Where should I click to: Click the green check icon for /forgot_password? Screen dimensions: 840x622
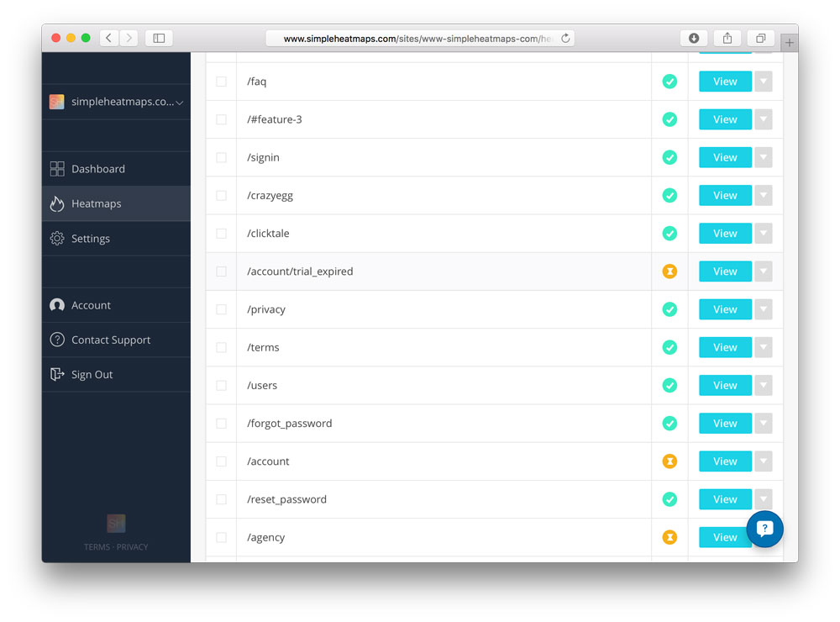(669, 424)
